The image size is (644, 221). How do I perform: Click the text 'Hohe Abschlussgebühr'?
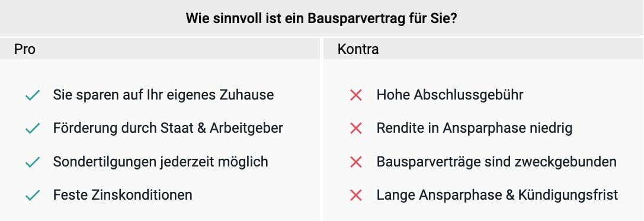(x=450, y=95)
